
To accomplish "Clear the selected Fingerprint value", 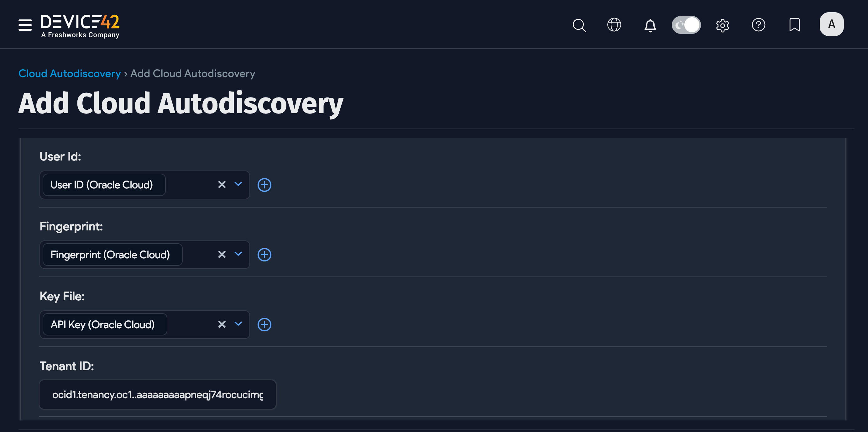I will click(222, 255).
